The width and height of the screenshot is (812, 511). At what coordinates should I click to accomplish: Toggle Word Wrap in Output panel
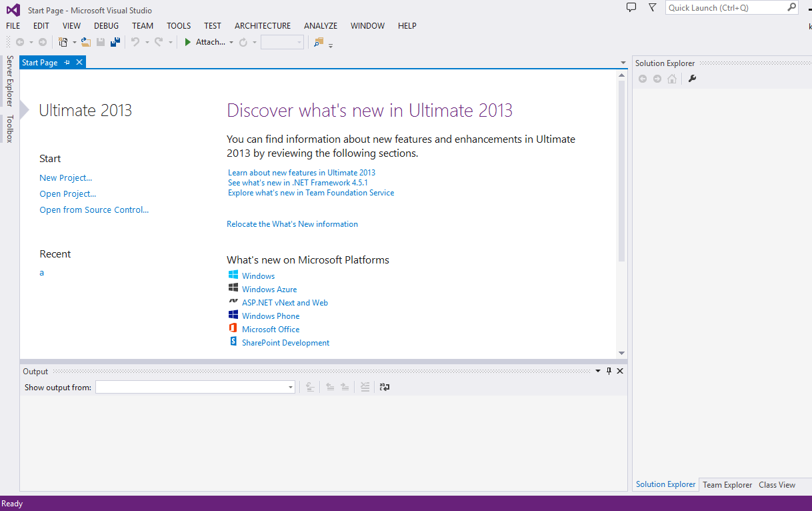[x=385, y=387]
